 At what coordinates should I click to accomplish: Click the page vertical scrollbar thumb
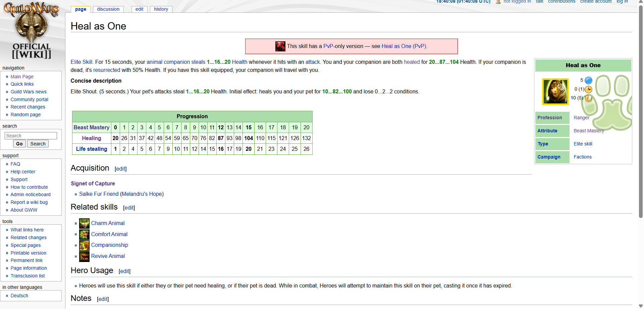pyautogui.click(x=641, y=111)
